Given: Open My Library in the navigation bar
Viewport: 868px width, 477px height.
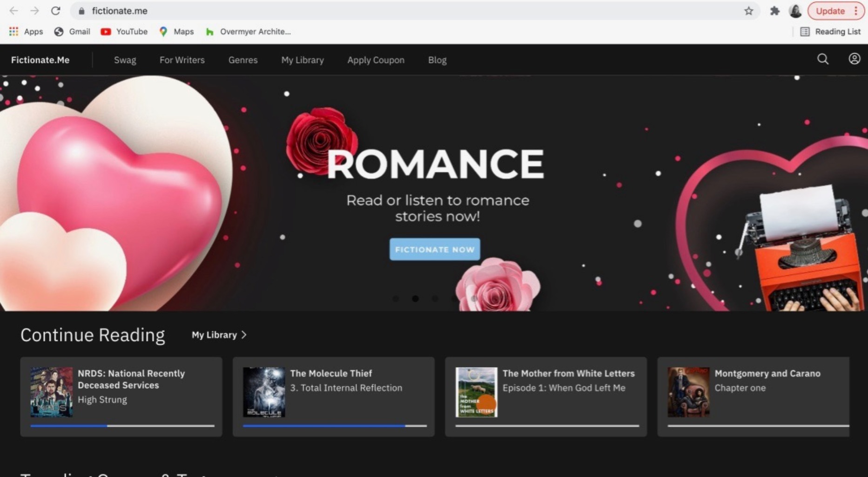Looking at the screenshot, I should (x=303, y=60).
